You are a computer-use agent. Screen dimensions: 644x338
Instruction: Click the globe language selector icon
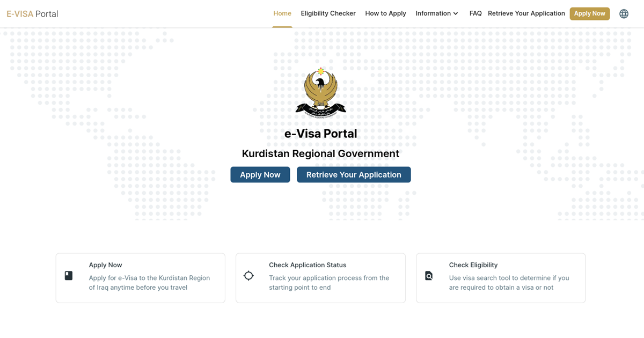pyautogui.click(x=624, y=14)
